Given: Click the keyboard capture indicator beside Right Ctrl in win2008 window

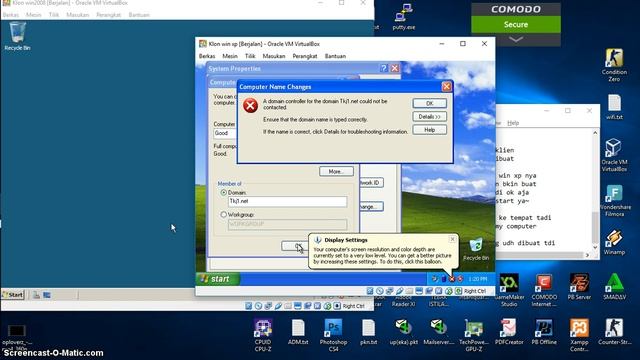Looking at the screenshot, I should click(337, 306).
